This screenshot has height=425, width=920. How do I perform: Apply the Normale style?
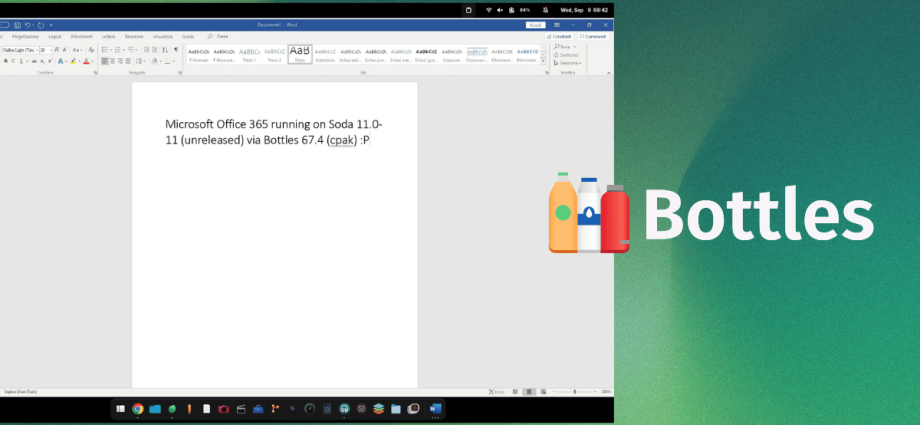[x=199, y=55]
